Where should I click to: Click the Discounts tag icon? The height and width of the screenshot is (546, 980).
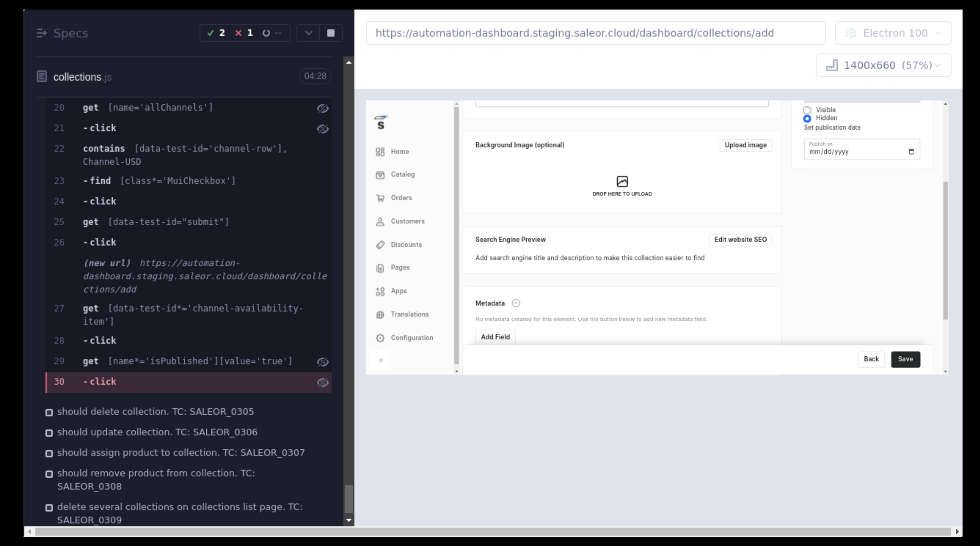tap(380, 245)
